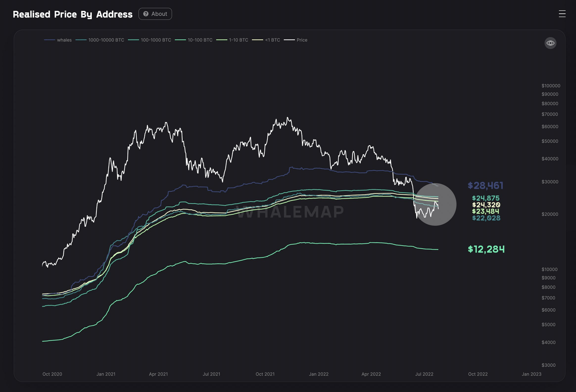Select the $22,028 value annotation
The image size is (576, 392).
486,218
